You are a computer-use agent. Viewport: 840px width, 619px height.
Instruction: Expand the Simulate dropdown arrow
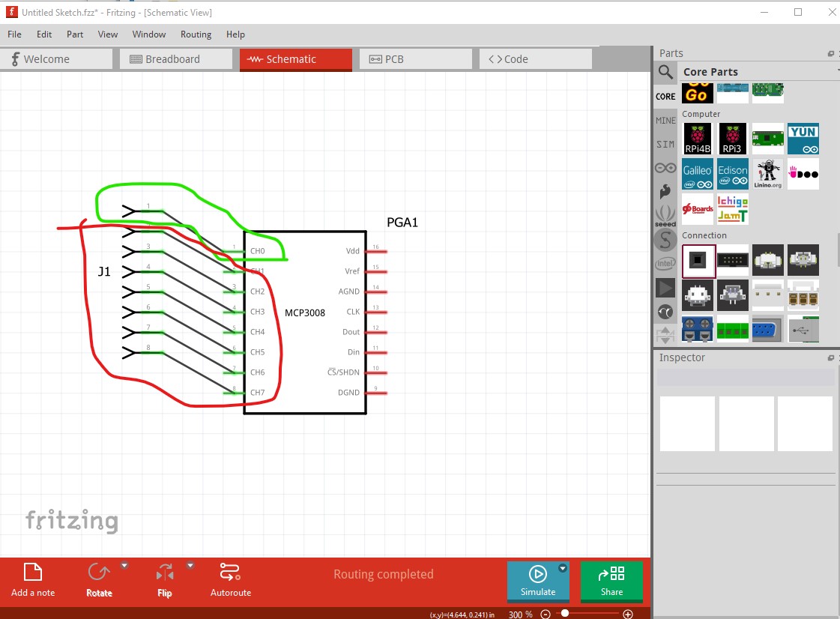pos(563,569)
